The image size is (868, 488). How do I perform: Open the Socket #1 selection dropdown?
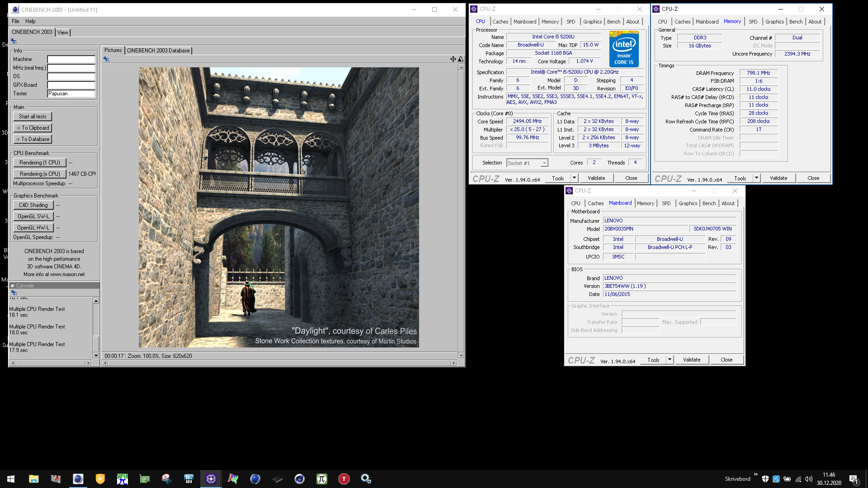527,163
